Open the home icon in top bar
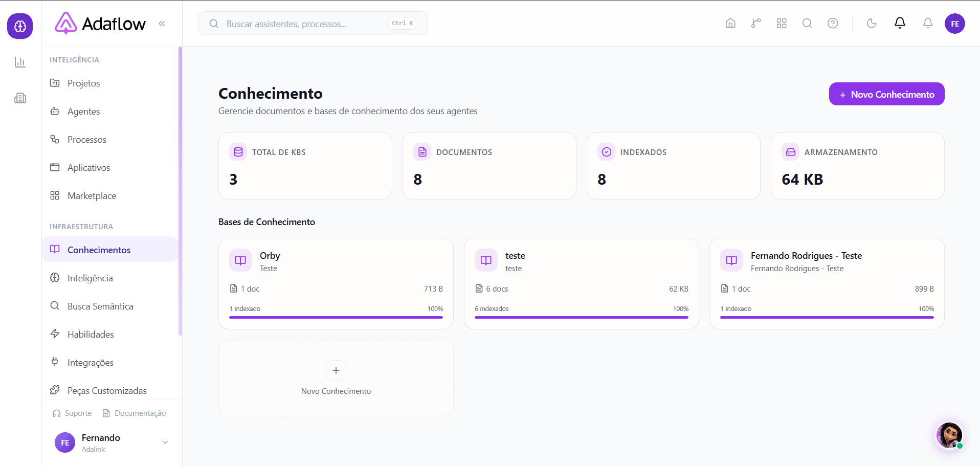 [730, 23]
